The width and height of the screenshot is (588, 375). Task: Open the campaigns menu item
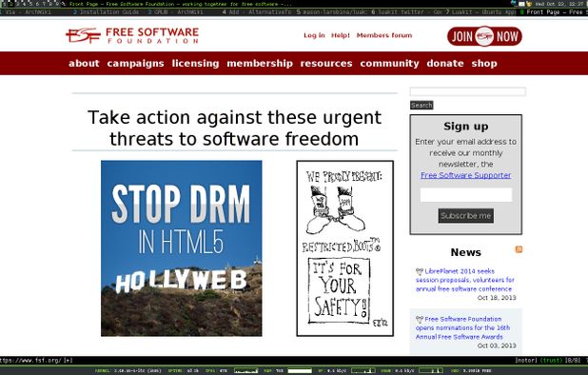(x=135, y=64)
